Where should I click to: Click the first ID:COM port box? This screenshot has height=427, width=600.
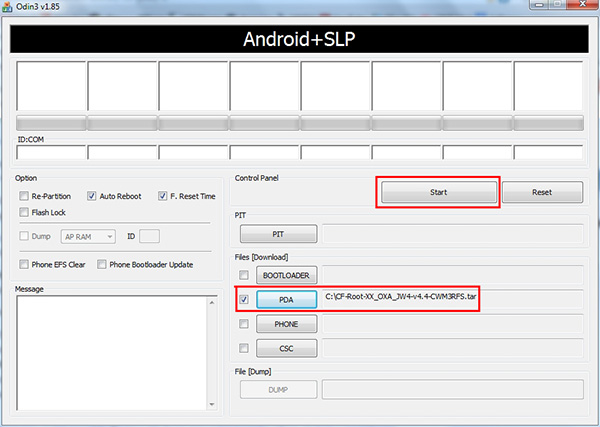pyautogui.click(x=51, y=152)
